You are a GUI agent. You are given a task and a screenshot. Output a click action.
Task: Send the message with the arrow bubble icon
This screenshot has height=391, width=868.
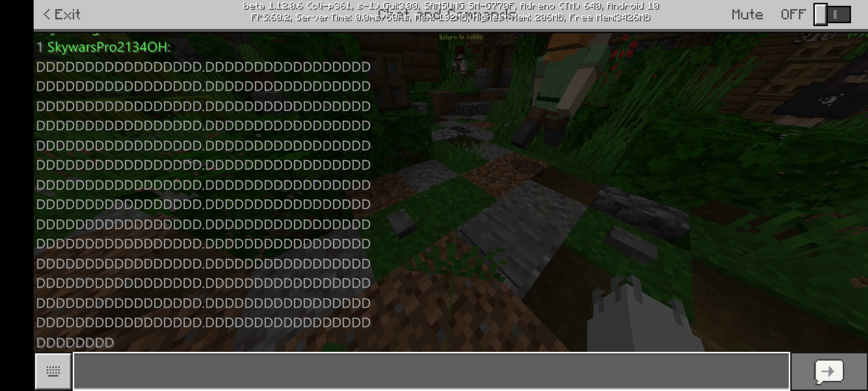[829, 371]
